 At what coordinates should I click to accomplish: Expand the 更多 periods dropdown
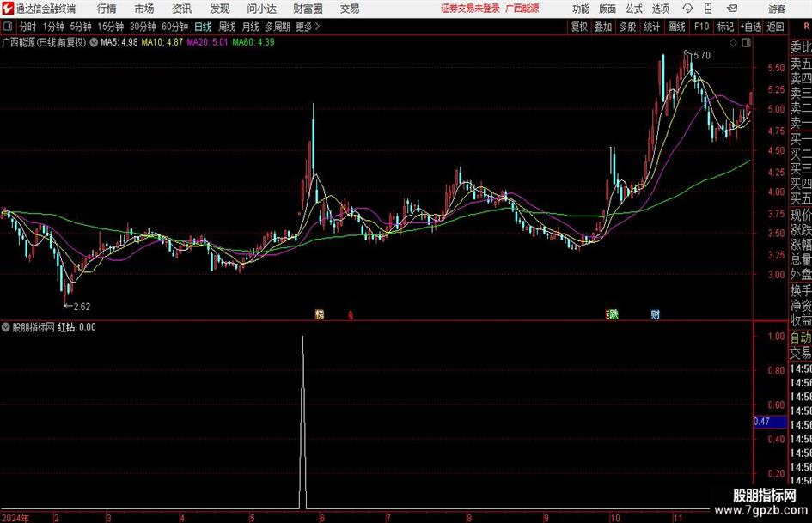[x=308, y=27]
